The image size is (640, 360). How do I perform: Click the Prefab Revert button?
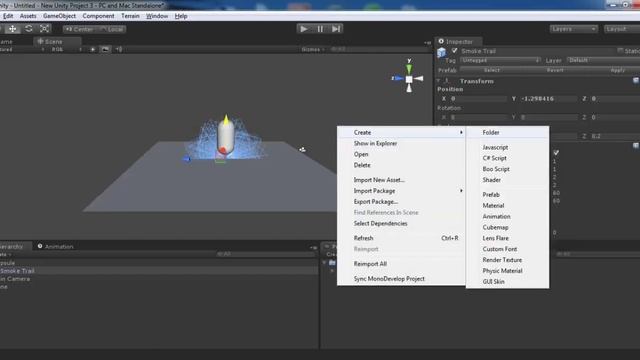(x=555, y=70)
